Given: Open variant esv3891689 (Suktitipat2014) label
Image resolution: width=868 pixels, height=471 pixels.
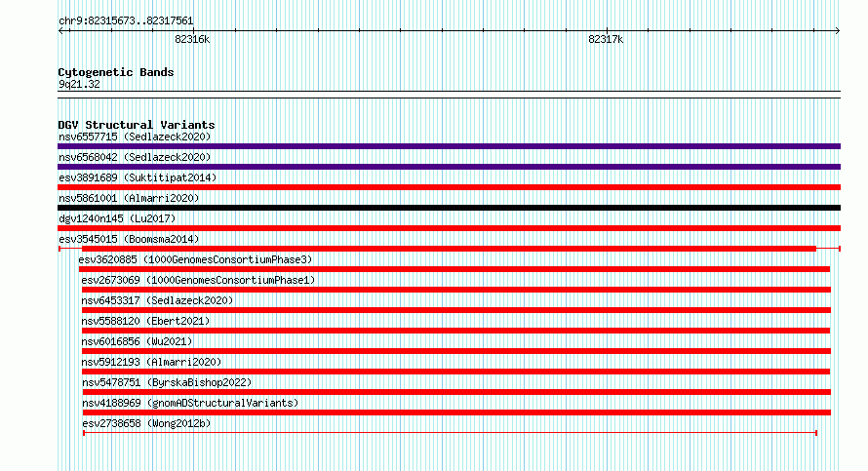Looking at the screenshot, I should coord(138,177).
